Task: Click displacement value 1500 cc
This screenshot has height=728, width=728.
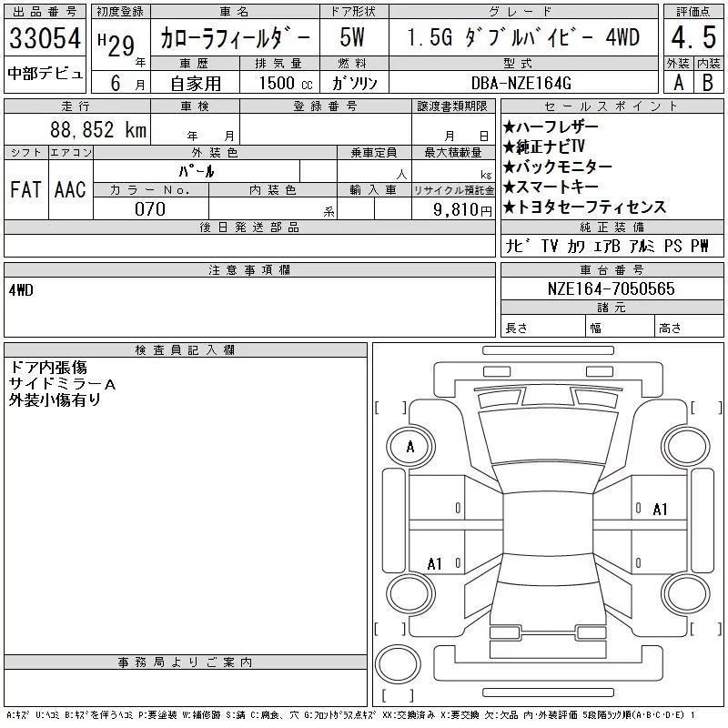Action: click(x=286, y=83)
